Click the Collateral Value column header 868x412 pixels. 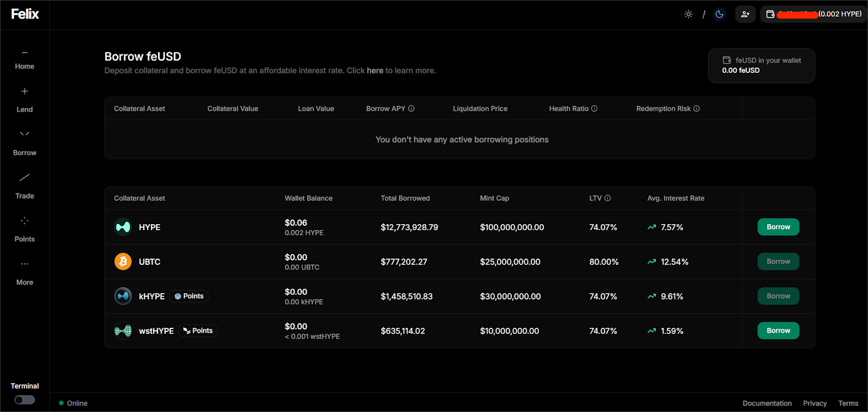click(x=233, y=109)
